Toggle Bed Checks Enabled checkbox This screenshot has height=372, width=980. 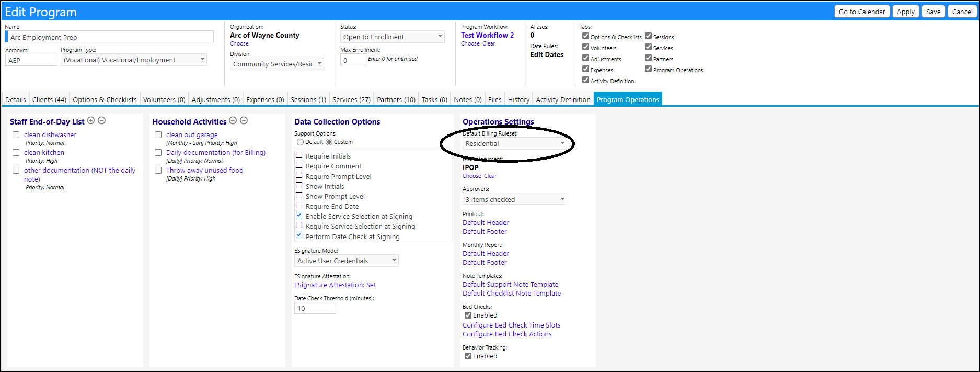click(468, 315)
